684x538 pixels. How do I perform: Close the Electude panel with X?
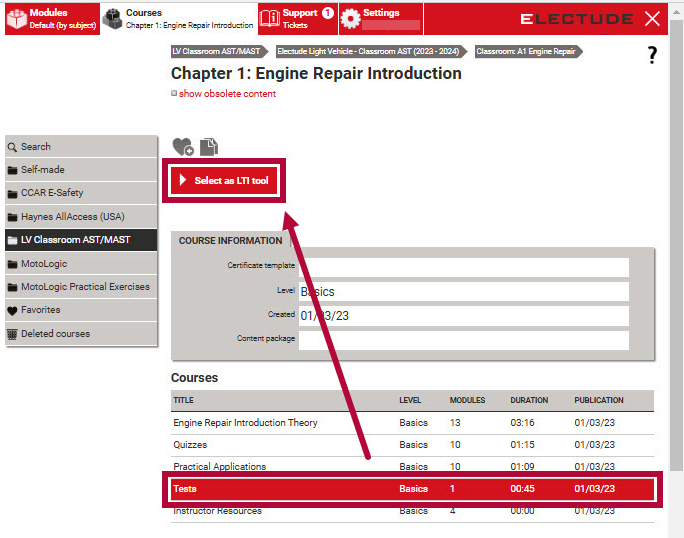(x=652, y=19)
